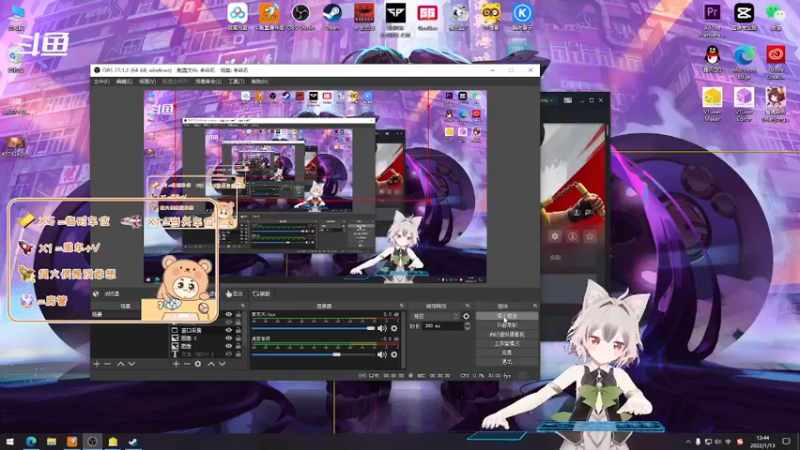
Task: Hide the 窗口采集 source with eye icon
Action: click(x=229, y=330)
